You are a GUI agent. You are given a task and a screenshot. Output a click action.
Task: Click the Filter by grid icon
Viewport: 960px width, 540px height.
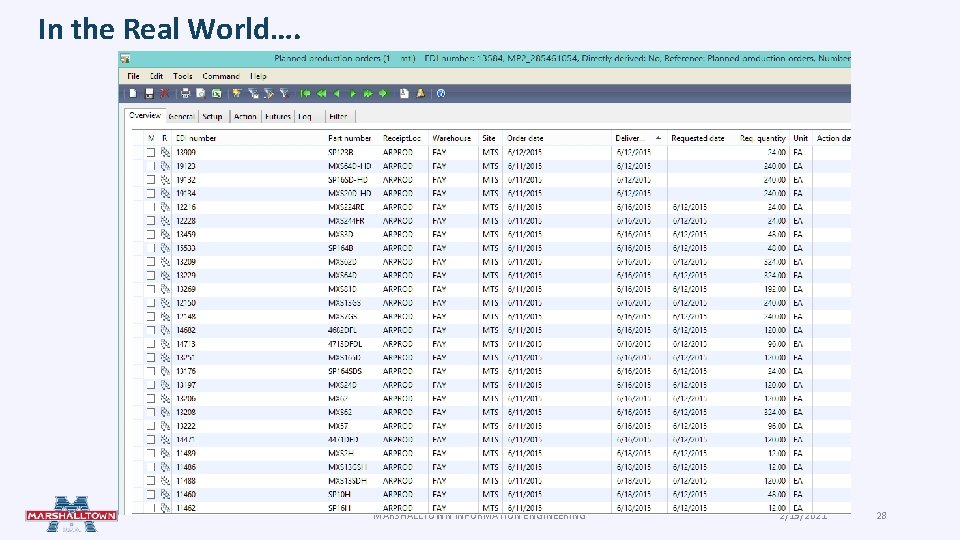[253, 94]
